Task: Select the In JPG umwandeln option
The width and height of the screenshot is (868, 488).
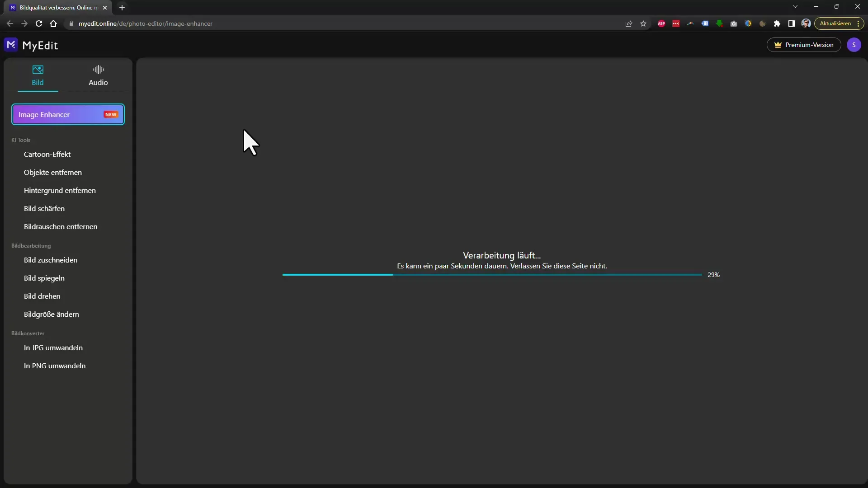Action: (x=53, y=347)
